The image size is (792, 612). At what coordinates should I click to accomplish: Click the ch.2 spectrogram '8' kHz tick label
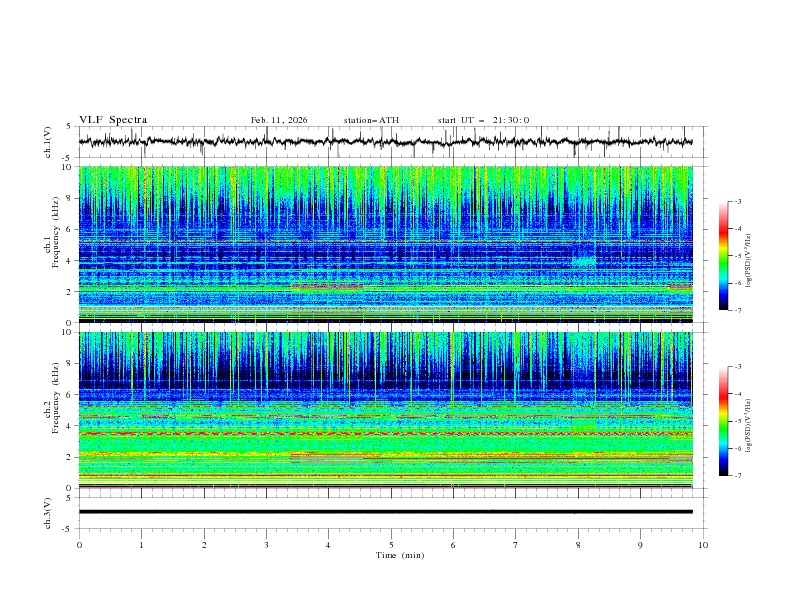pos(71,364)
